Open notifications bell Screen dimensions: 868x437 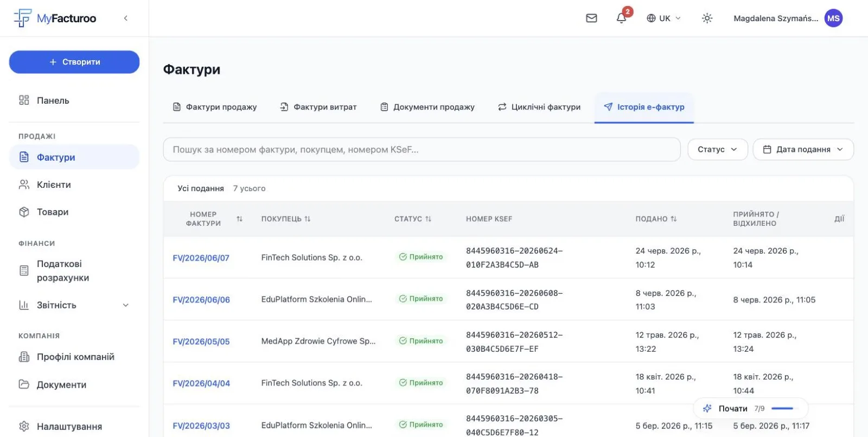point(622,18)
